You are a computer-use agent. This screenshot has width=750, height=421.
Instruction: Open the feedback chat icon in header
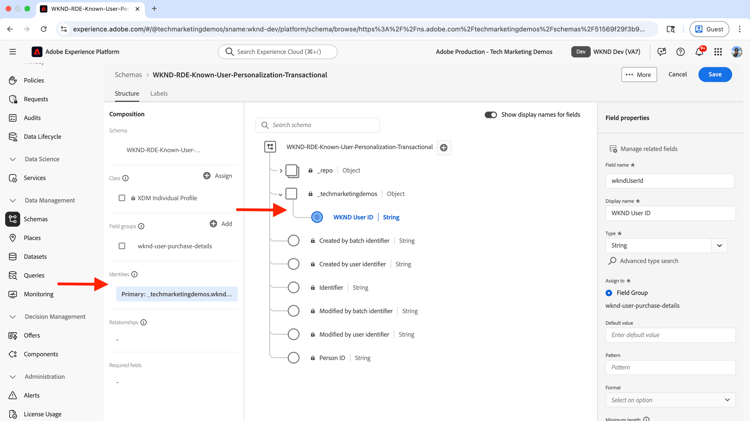click(662, 52)
